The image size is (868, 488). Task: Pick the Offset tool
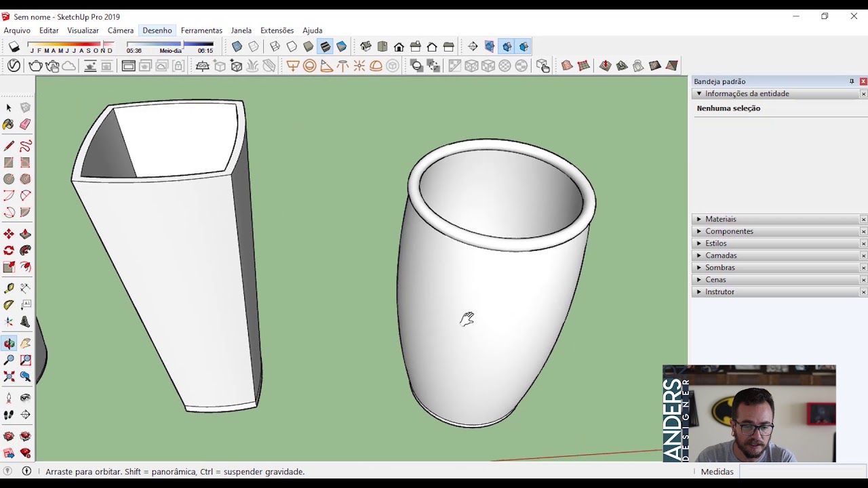[25, 267]
